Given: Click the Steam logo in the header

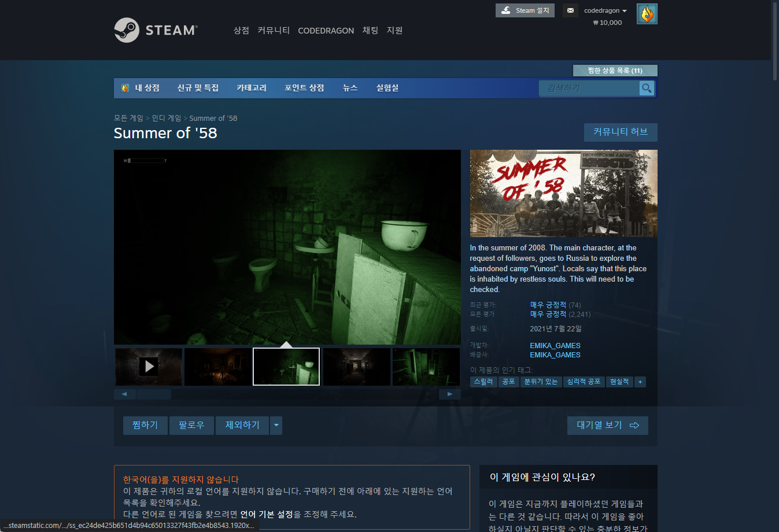Looking at the screenshot, I should pos(156,30).
